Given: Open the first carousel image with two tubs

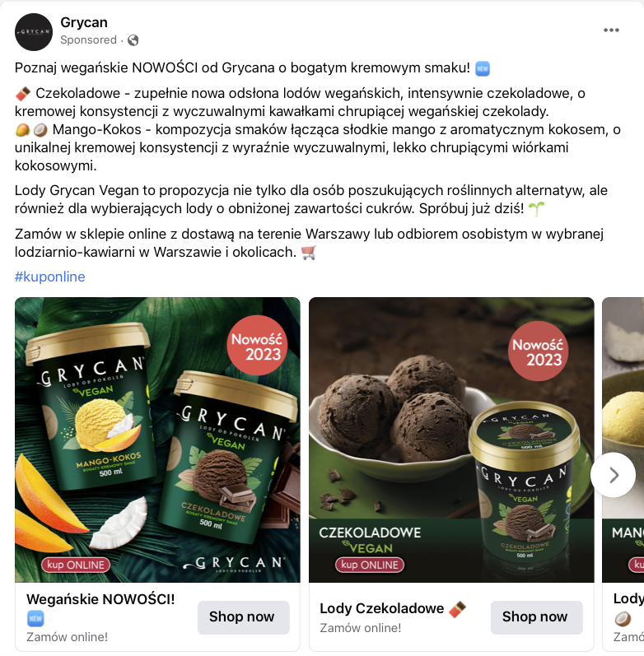Looking at the screenshot, I should click(157, 440).
